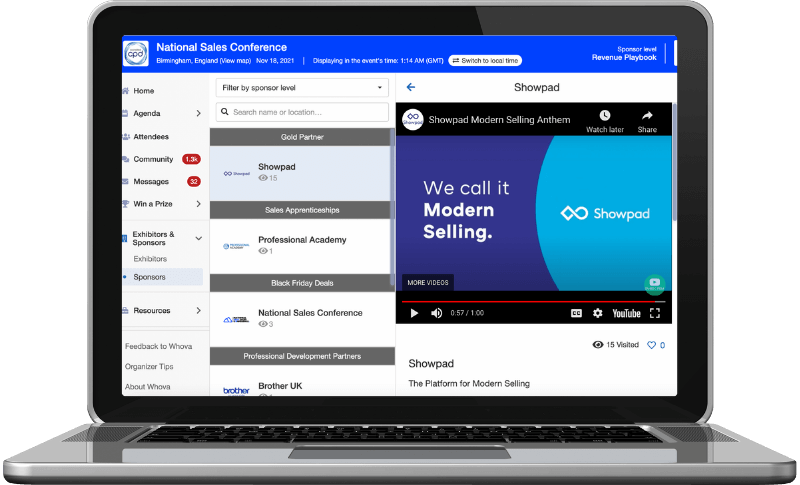800x485 pixels.
Task: Like Showpad with the heart icon
Action: pos(651,345)
